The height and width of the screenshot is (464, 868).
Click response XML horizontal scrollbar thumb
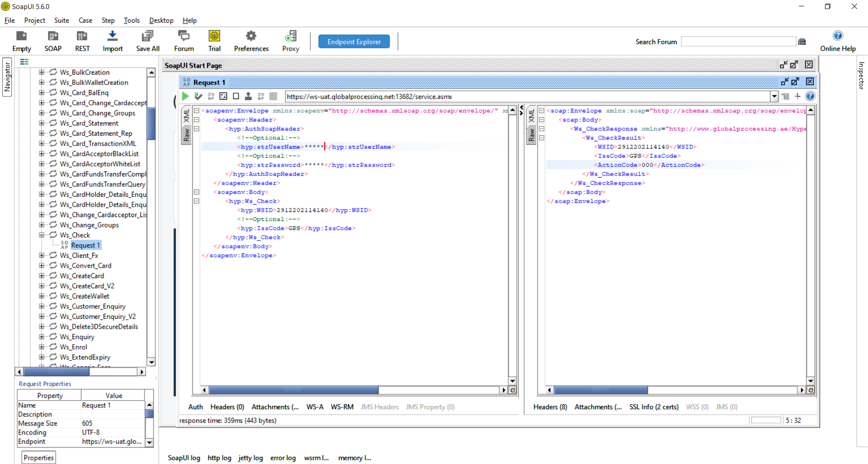click(601, 390)
